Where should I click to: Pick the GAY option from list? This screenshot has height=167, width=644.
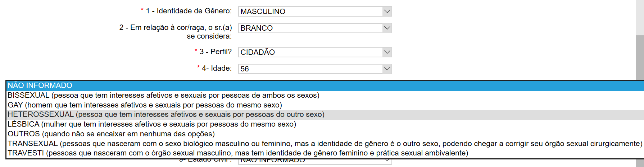[145, 105]
